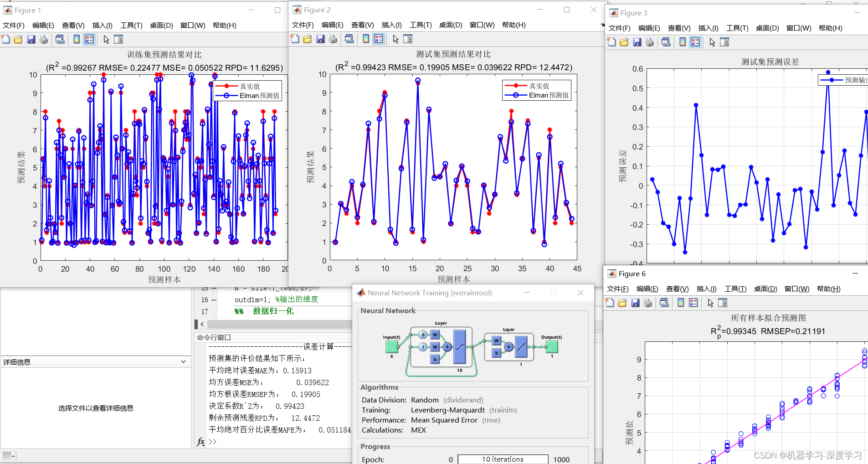Screen dimensions: 868x464
Task: Toggle legend display in Figure 2
Action: click(379, 39)
